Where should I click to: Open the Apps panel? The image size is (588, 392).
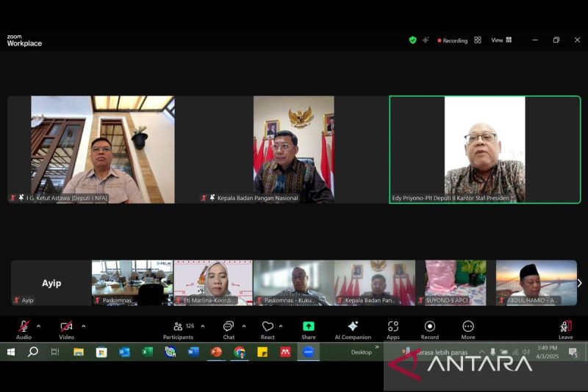tap(393, 329)
